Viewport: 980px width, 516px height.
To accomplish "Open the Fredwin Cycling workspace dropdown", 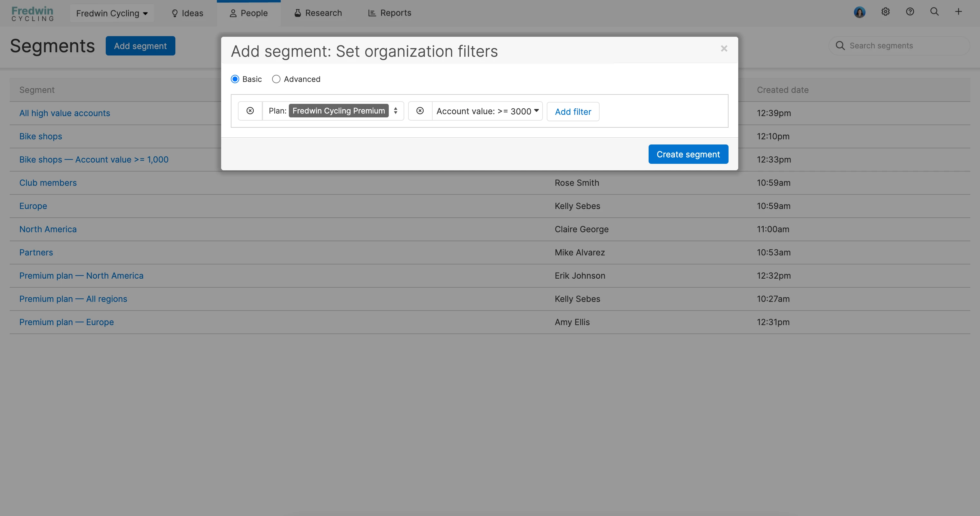I will (112, 13).
